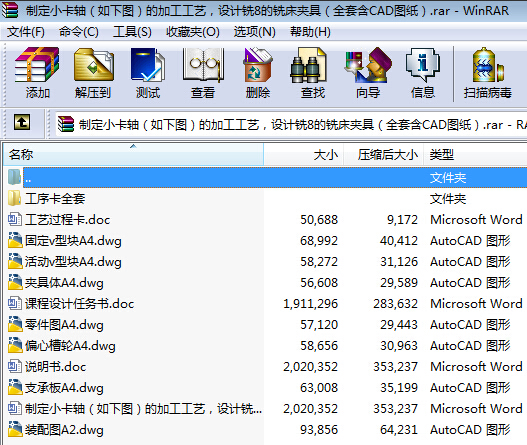Launch the Wizard (向导) icon
The width and height of the screenshot is (527, 445).
coord(368,65)
